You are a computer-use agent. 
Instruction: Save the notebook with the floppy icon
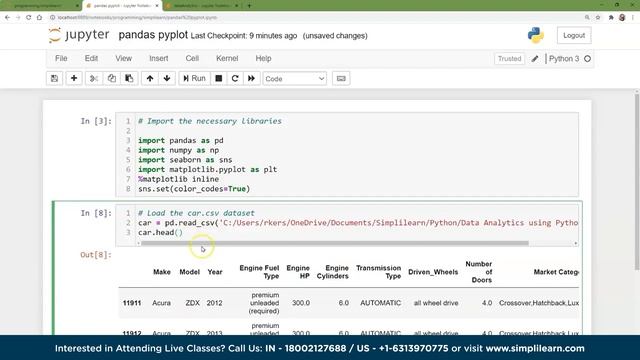(x=54, y=78)
